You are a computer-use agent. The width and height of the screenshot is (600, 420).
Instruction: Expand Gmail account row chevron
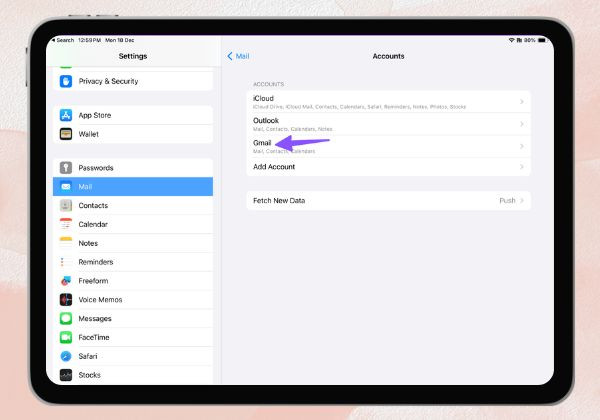coord(522,146)
